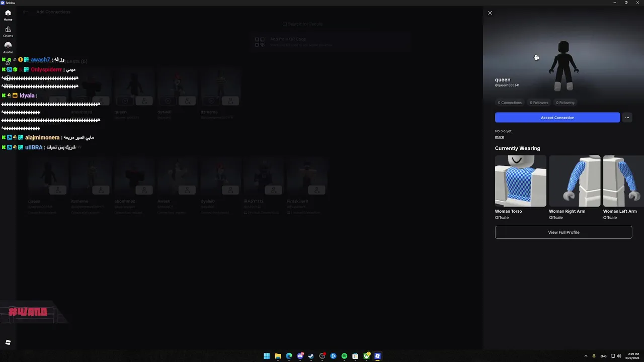Click the Roblox logo at sidebar bottom
The height and width of the screenshot is (362, 644).
8,342
